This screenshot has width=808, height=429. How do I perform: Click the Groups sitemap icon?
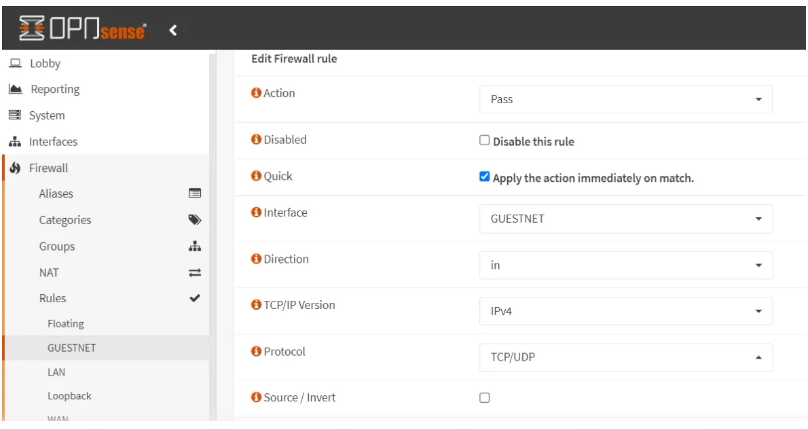(196, 245)
